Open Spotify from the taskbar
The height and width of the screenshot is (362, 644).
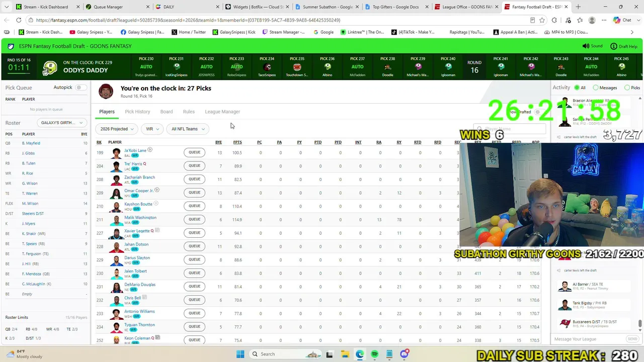click(375, 354)
